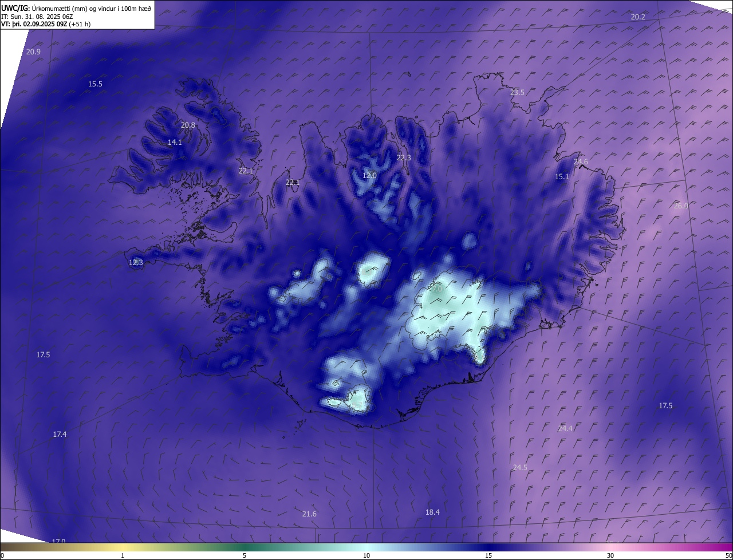Click the 24.6 value label
This screenshot has width=733, height=560.
[x=581, y=162]
